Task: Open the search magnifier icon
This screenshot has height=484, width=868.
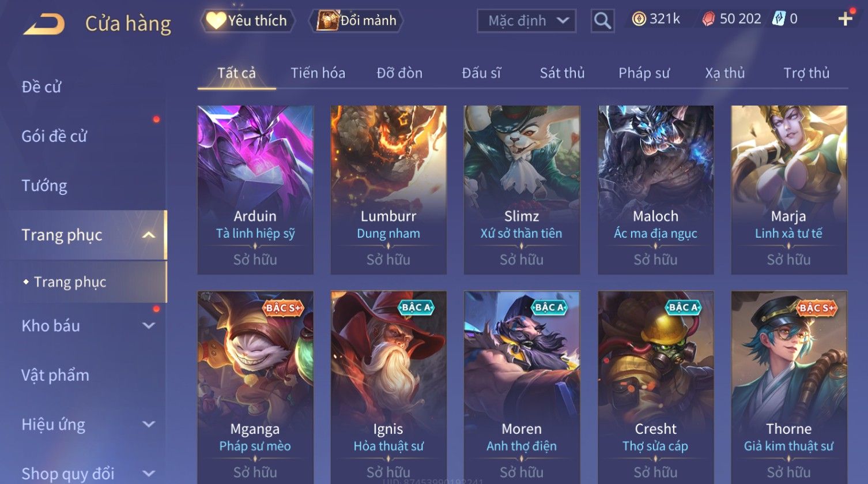Action: click(x=602, y=21)
